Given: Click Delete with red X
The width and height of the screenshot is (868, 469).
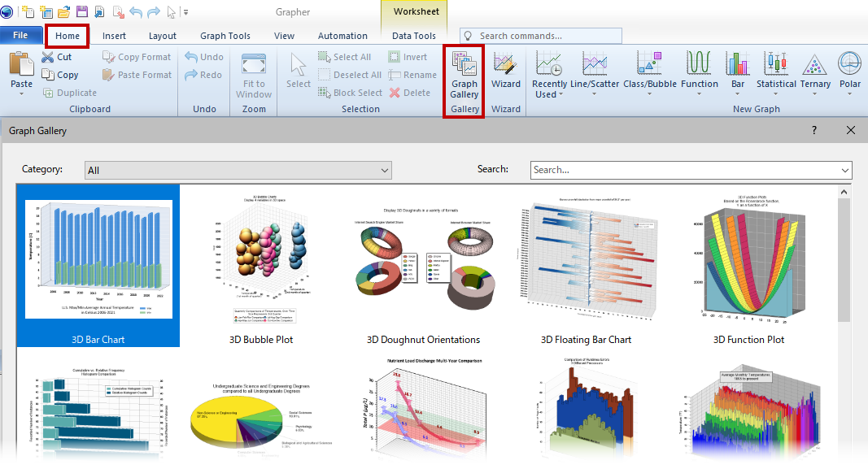Looking at the screenshot, I should [x=410, y=93].
